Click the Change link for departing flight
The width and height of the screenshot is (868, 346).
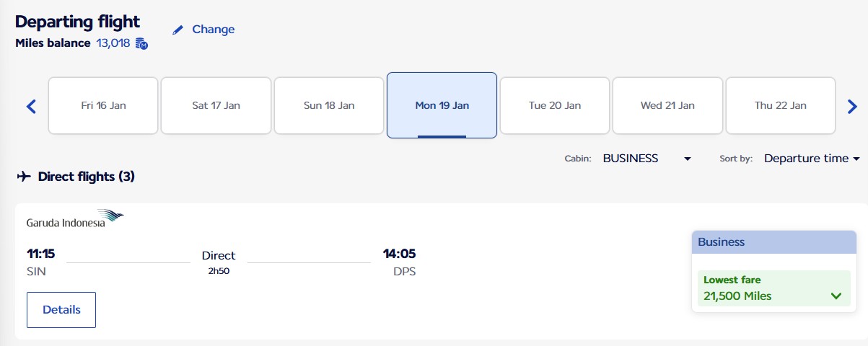pos(213,30)
